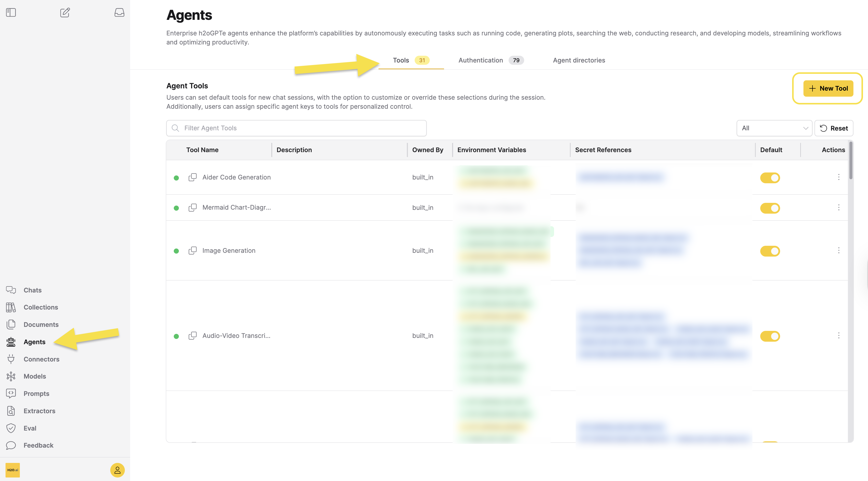Open the Agent directories tab

[579, 60]
